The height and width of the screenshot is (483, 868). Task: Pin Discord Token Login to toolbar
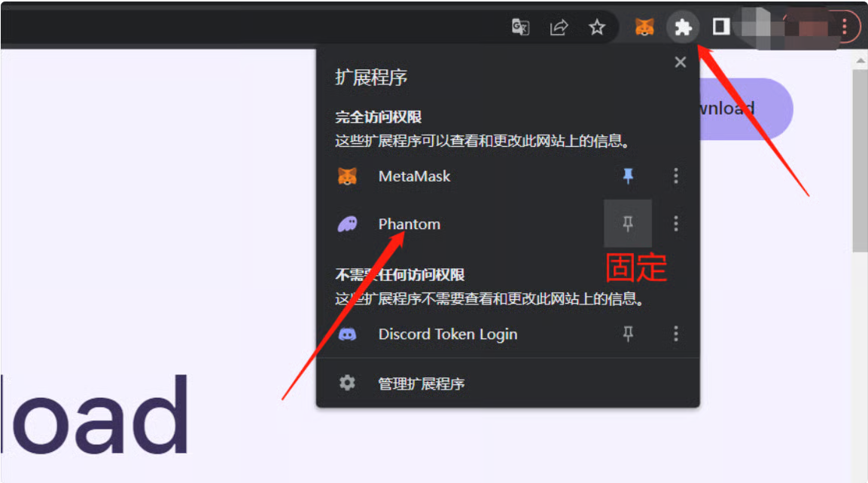click(x=628, y=334)
